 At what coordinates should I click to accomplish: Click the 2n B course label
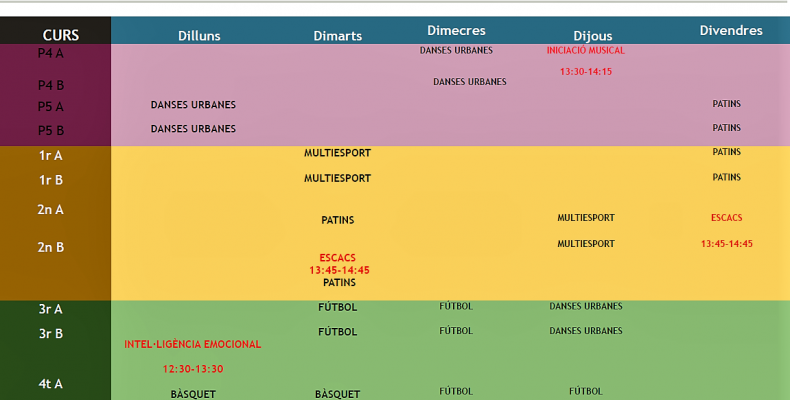[50, 247]
